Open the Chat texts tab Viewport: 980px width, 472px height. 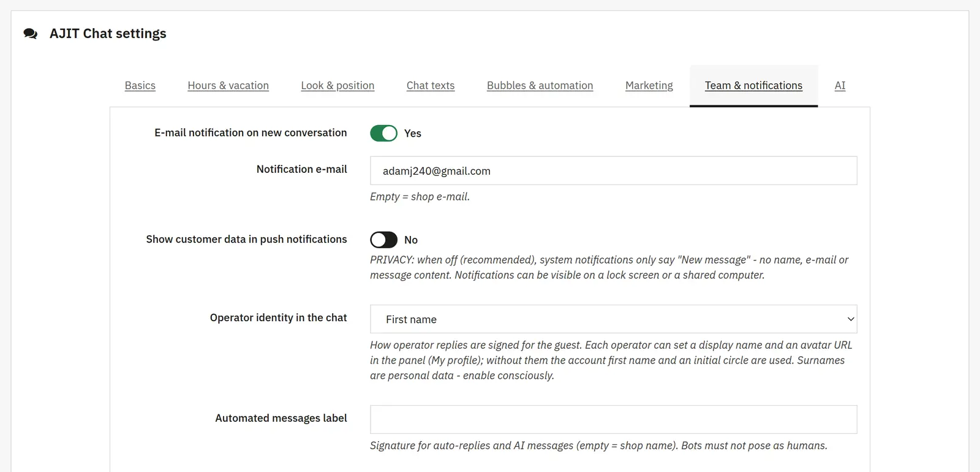pyautogui.click(x=431, y=86)
